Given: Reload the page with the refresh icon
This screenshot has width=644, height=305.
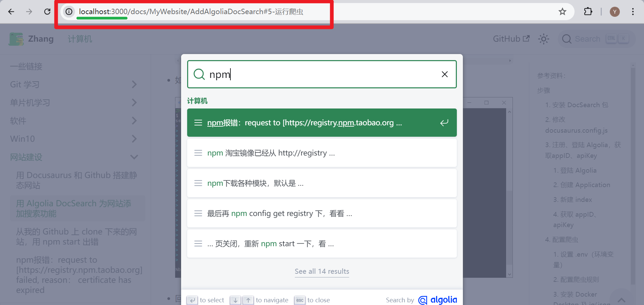Looking at the screenshot, I should click(47, 12).
